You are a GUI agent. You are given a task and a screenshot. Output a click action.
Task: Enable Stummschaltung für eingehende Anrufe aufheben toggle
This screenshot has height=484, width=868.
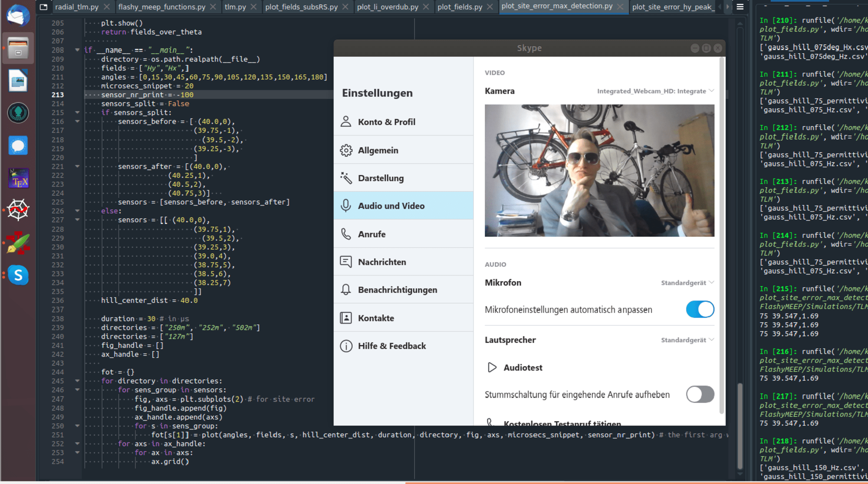(700, 394)
